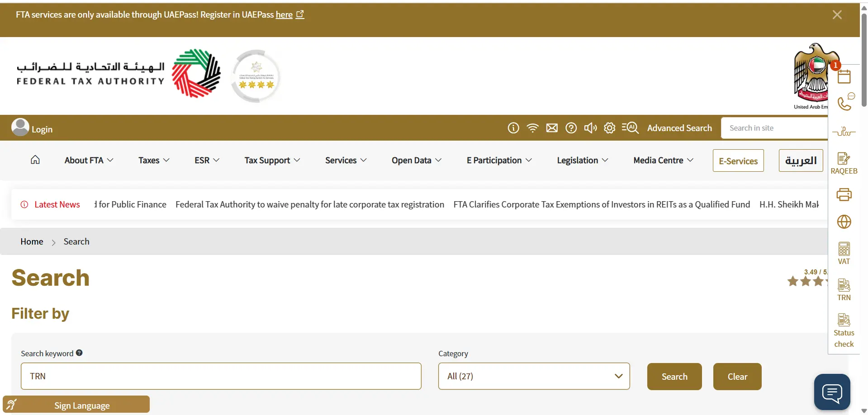
Task: Click the printer icon in sidebar
Action: click(844, 195)
